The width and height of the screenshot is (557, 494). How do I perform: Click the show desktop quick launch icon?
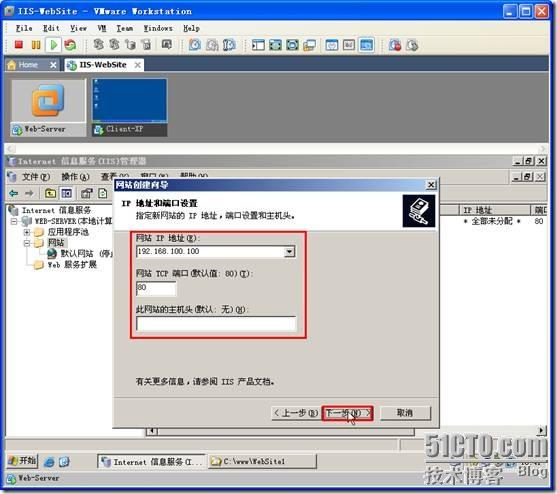click(x=64, y=462)
